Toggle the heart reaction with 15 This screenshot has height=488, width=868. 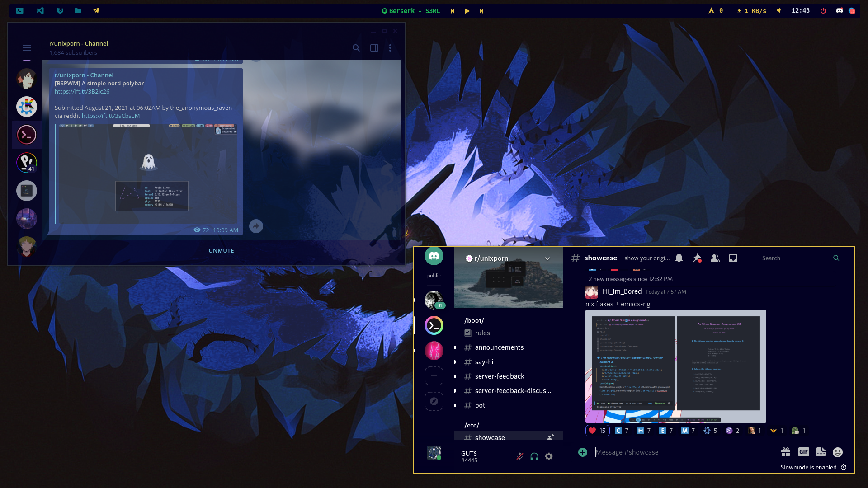(597, 431)
